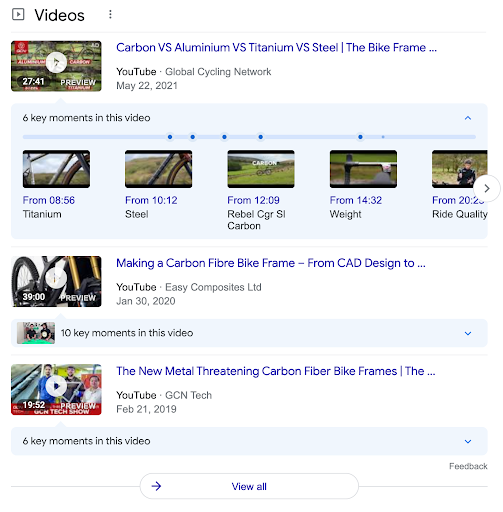Open Making a Carbon Fibre Bike Frame link
This screenshot has width=503, height=512.
(x=271, y=263)
